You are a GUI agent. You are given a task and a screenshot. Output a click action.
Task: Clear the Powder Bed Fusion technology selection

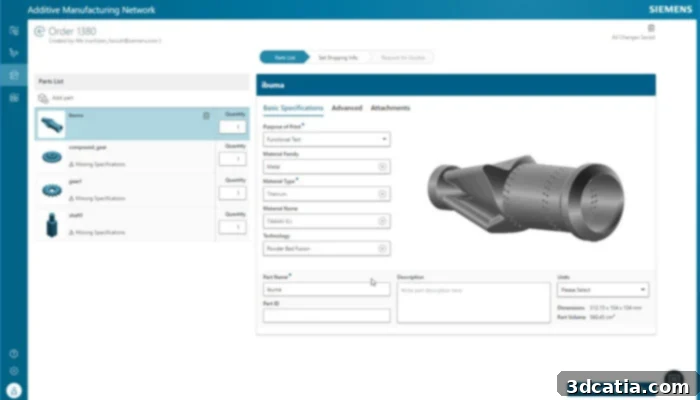click(x=382, y=249)
